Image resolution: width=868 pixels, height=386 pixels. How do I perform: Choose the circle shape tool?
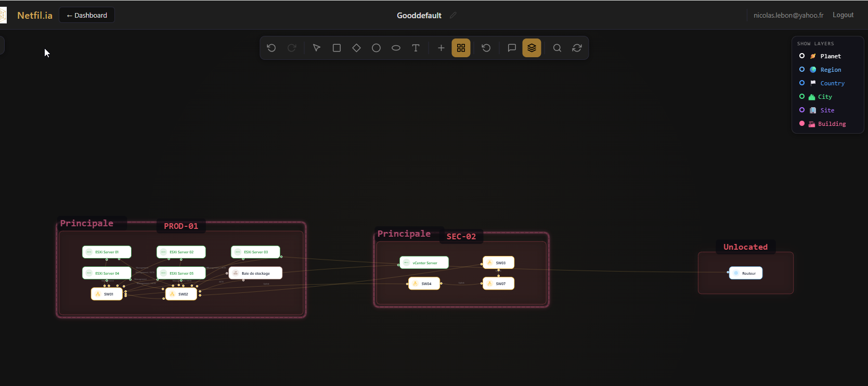click(x=376, y=48)
